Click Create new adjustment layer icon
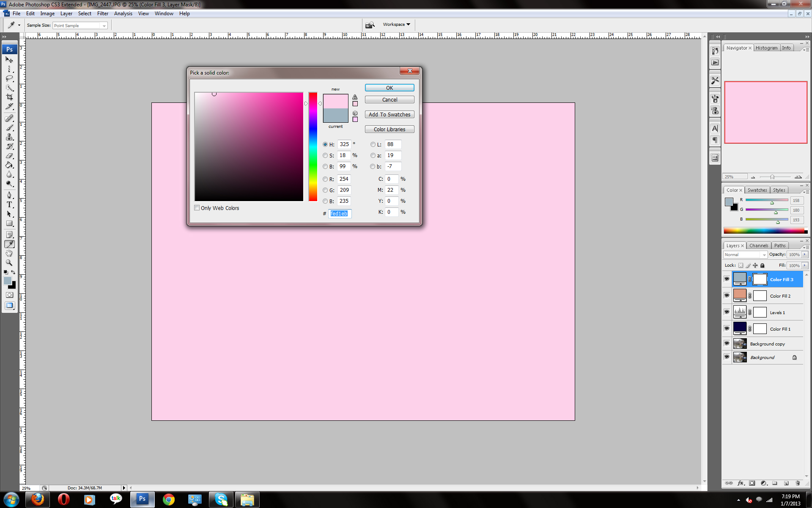812x508 pixels. (763, 483)
